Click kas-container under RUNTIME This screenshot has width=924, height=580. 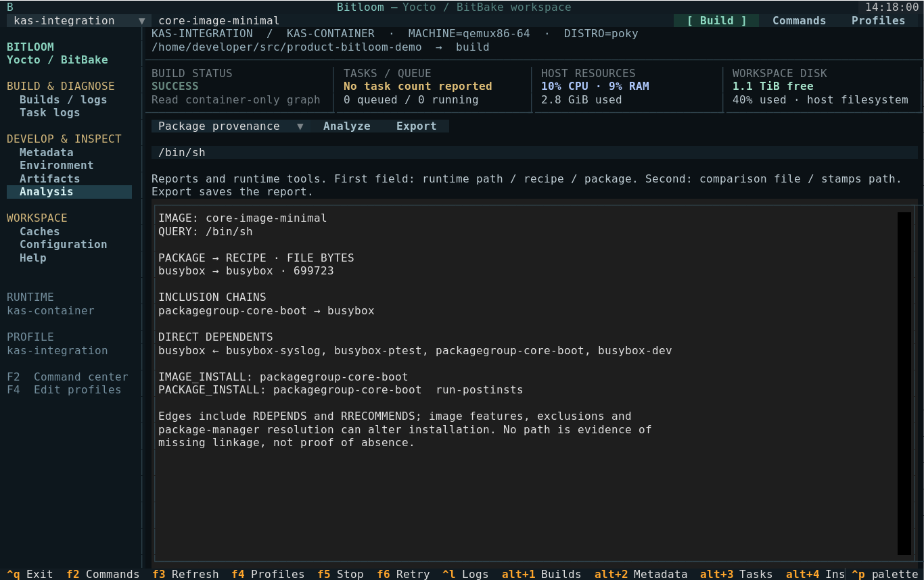(50, 311)
